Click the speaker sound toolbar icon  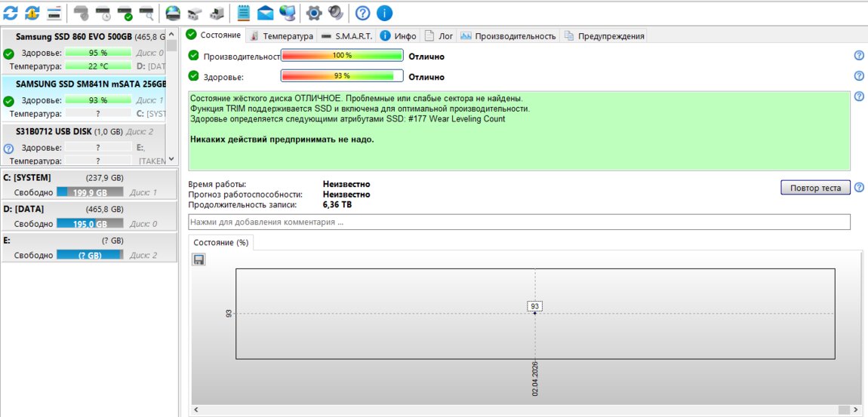click(336, 12)
